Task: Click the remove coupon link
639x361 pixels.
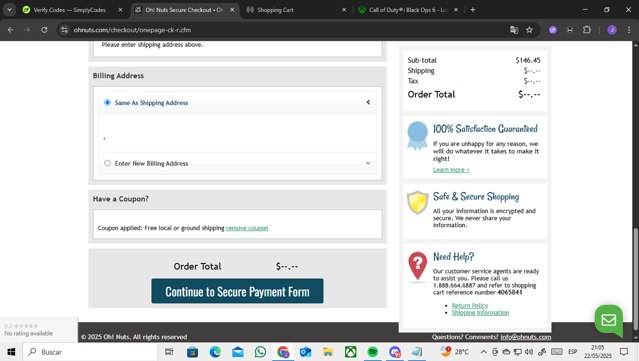Action: (x=247, y=228)
